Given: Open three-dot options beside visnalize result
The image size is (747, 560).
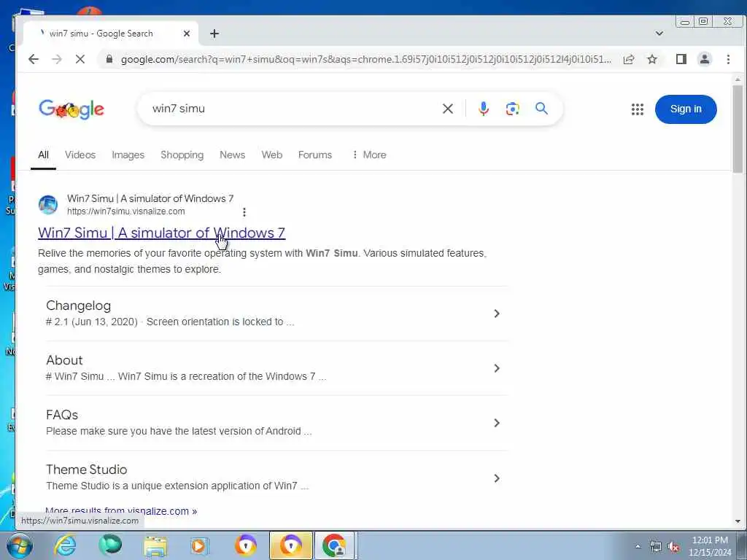Looking at the screenshot, I should point(244,212).
